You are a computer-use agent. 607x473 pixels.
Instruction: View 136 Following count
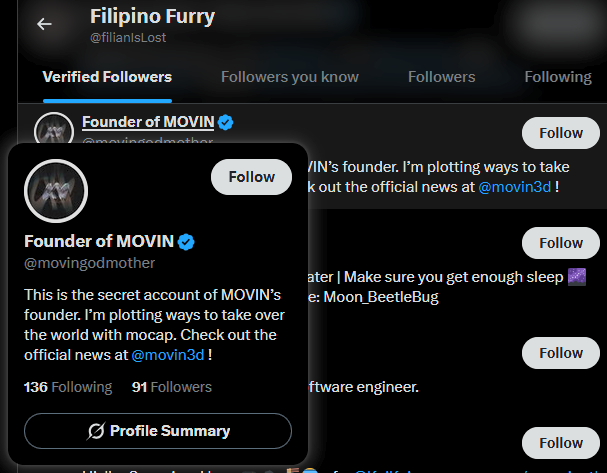68,387
